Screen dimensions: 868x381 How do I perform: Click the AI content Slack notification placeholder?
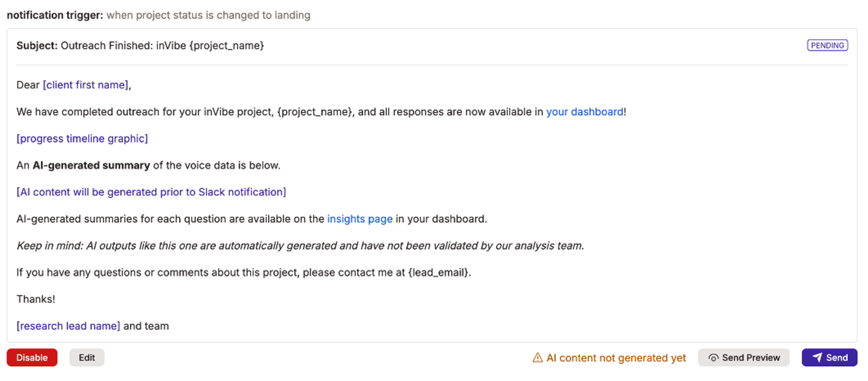[x=151, y=192]
